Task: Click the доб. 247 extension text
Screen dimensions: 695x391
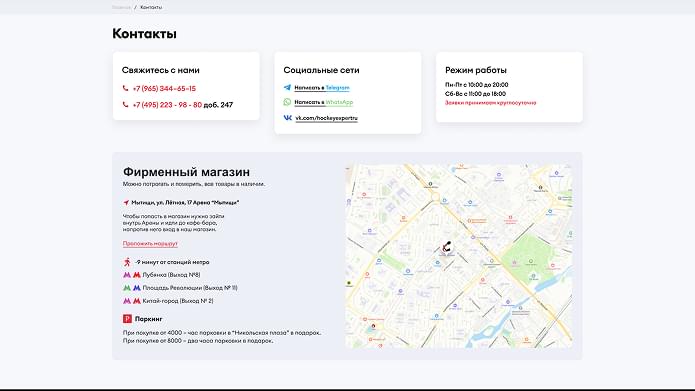Action: (218, 105)
